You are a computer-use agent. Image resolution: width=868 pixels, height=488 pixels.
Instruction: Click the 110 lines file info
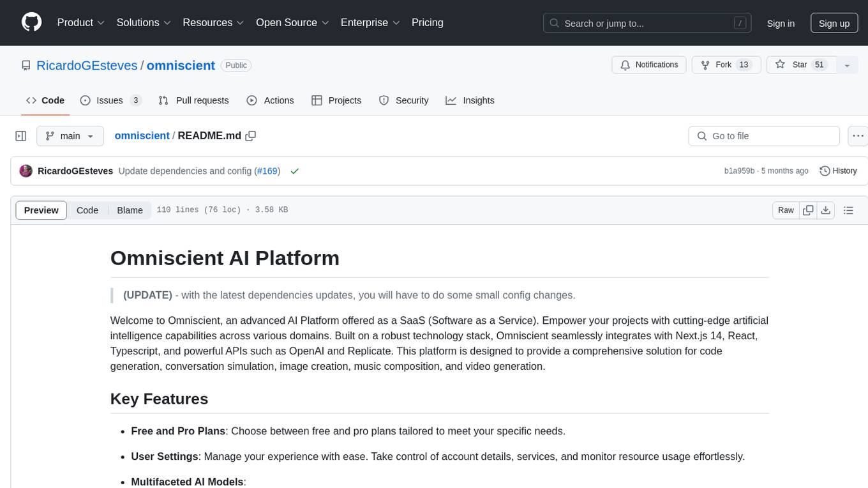pyautogui.click(x=222, y=210)
